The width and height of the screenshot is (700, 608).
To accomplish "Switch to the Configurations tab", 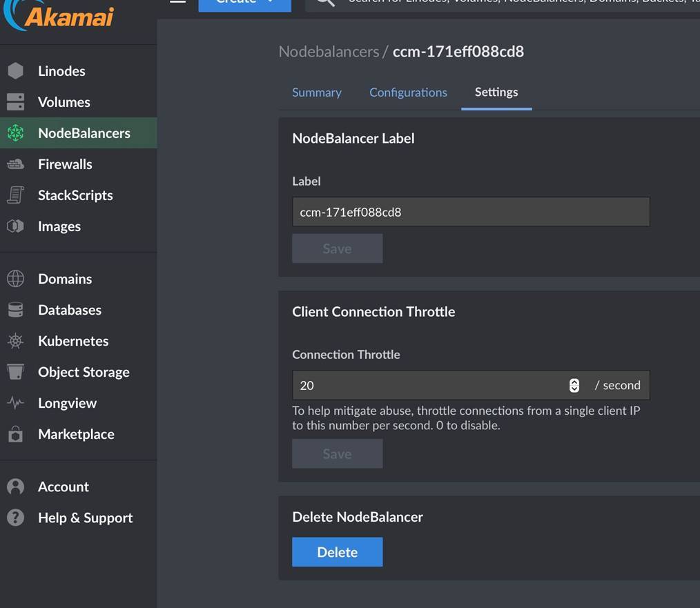I will point(408,92).
